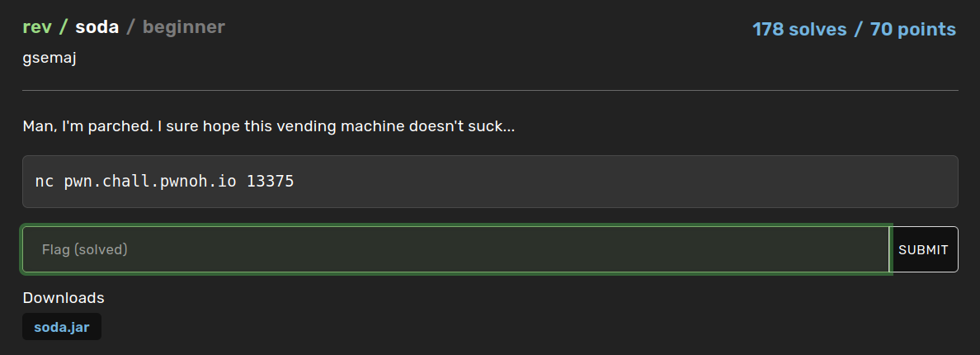The height and width of the screenshot is (355, 980).
Task: Click the nc command code box
Action: coord(577,181)
